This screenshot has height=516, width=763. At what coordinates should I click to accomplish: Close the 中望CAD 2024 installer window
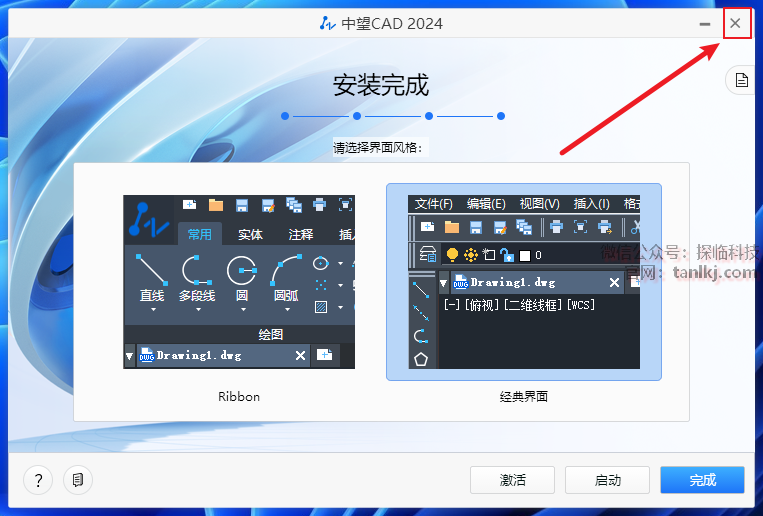point(735,23)
